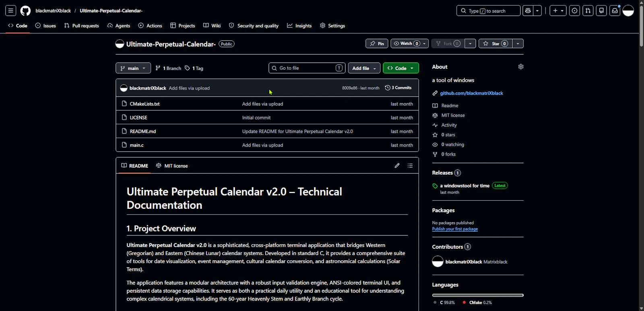Open the a windowstool for time release
This screenshot has width=644, height=311.
click(465, 186)
